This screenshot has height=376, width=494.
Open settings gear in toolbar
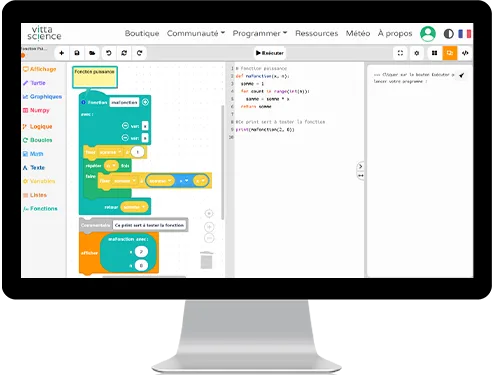click(417, 53)
